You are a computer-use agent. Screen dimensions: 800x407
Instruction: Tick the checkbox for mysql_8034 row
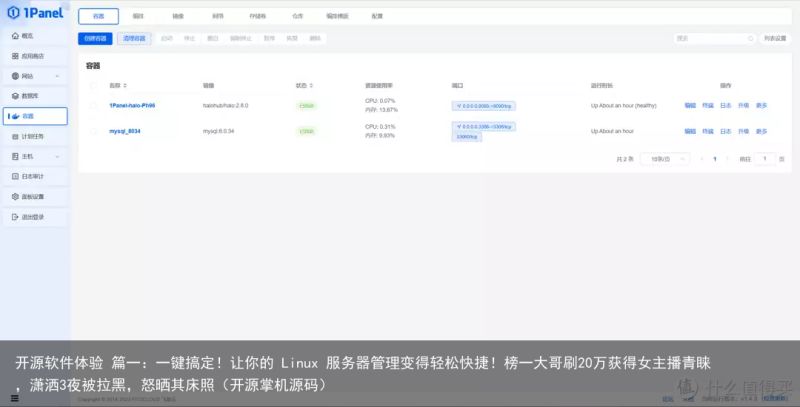tap(93, 131)
